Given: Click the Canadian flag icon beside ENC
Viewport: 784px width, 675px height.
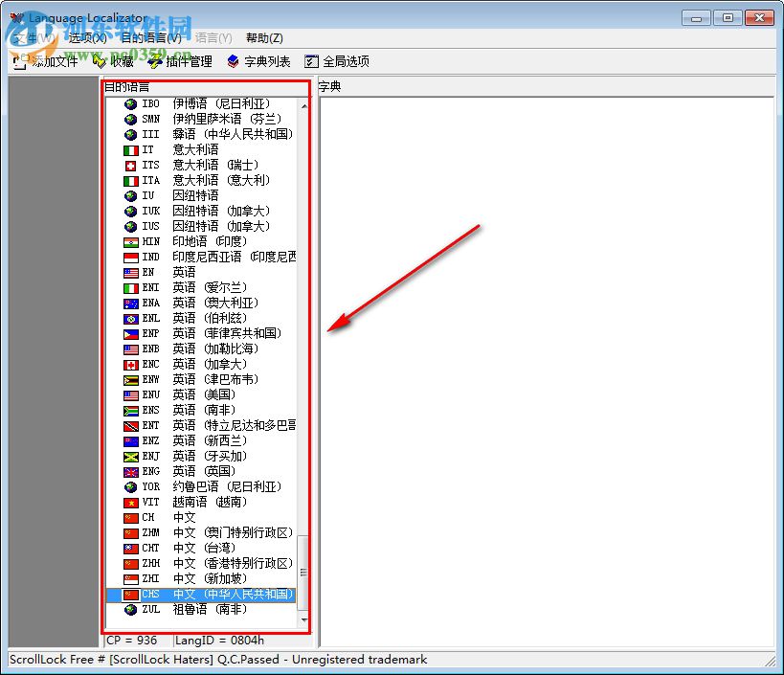Looking at the screenshot, I should [130, 364].
